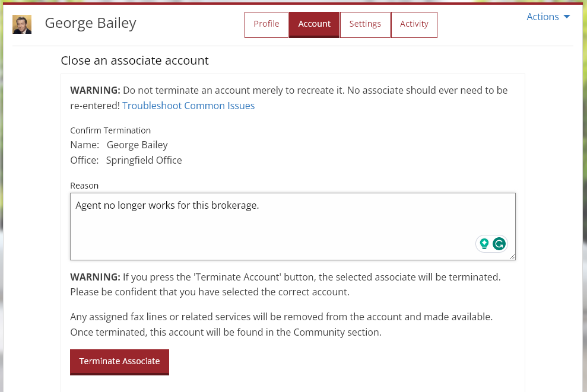The image size is (587, 392).
Task: Select the Account tab
Action: click(314, 24)
